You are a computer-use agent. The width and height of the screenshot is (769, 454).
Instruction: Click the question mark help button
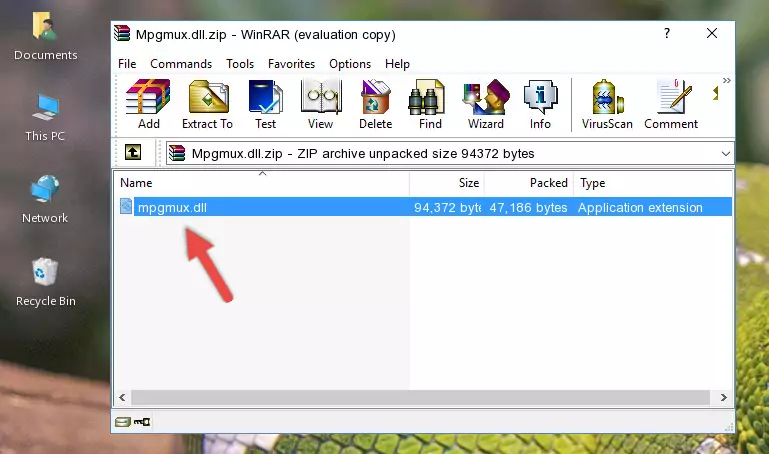(x=666, y=33)
